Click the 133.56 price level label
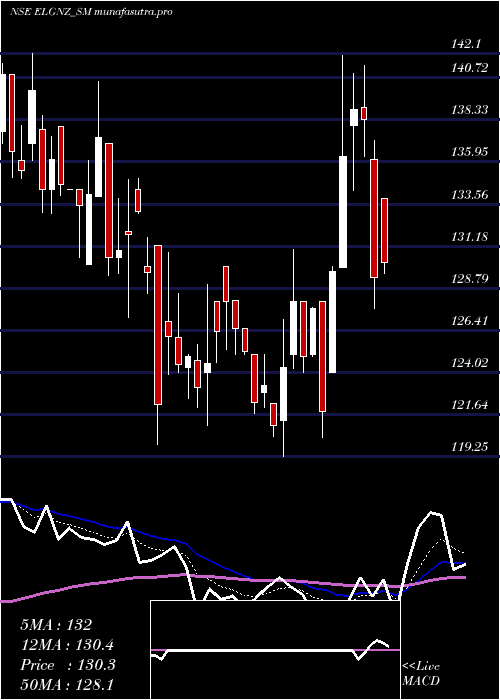 pos(470,194)
